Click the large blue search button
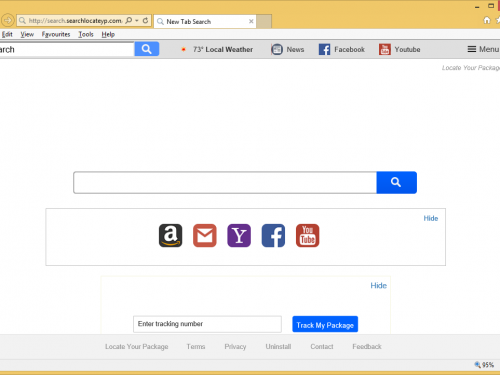Screen dimensions: 500x375 click(396, 182)
